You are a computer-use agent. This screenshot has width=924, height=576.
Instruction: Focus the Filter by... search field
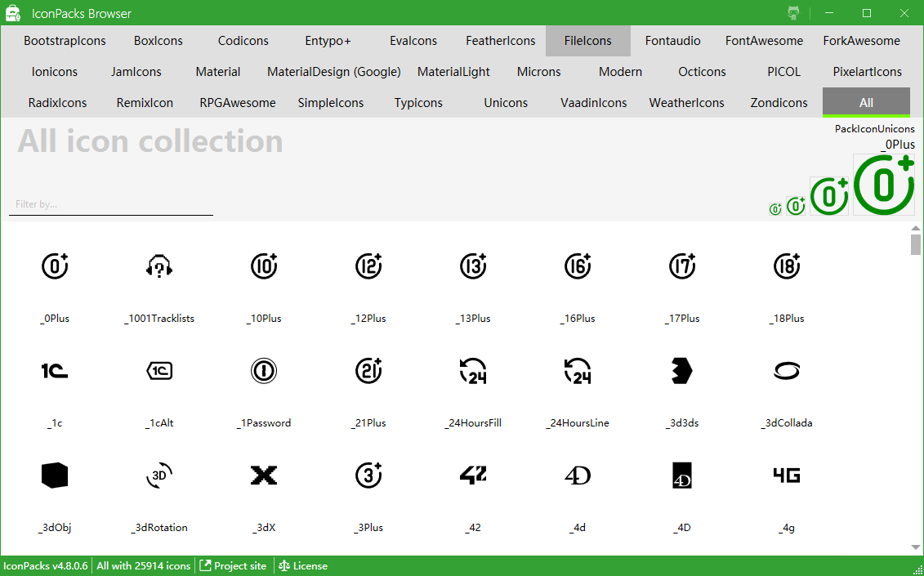coord(111,204)
